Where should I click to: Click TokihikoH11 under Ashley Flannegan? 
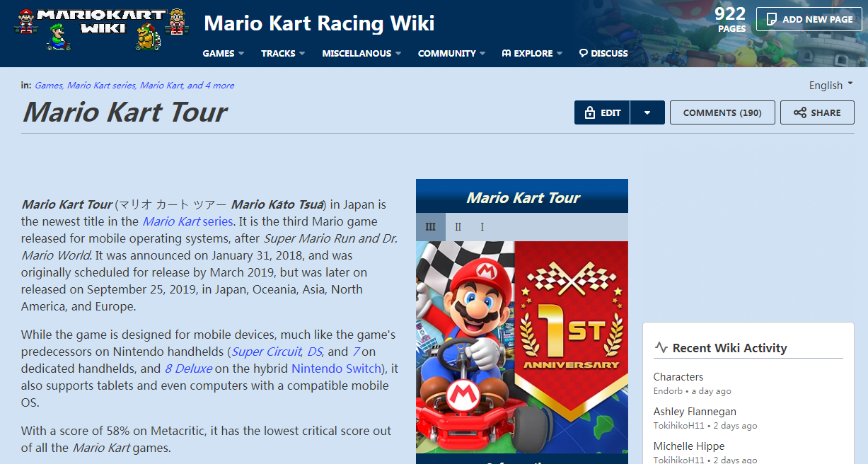(x=679, y=426)
